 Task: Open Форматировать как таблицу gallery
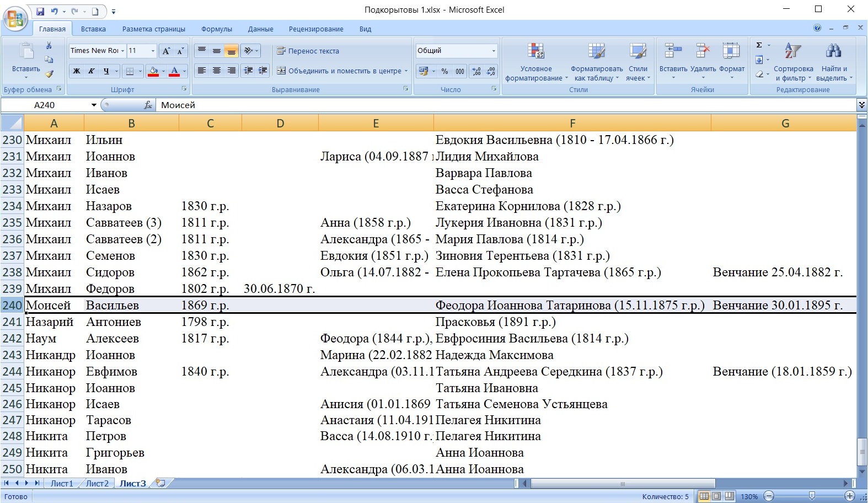[597, 62]
